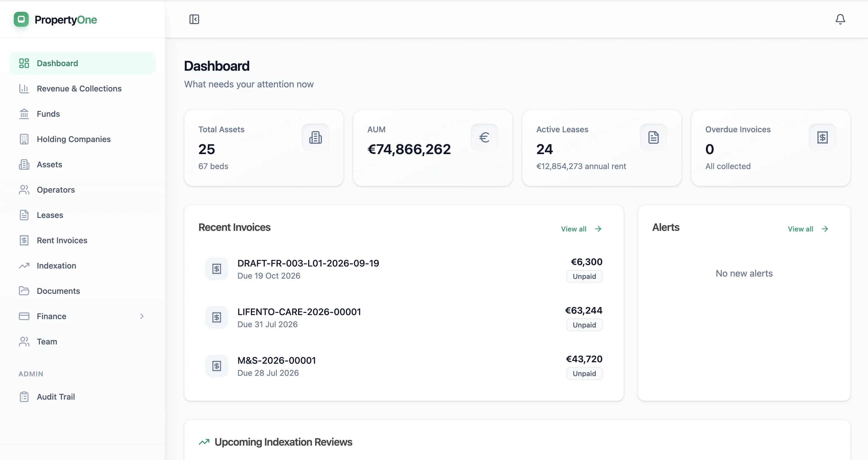
Task: Click the Unpaid badge under €6,300
Action: [x=584, y=276]
